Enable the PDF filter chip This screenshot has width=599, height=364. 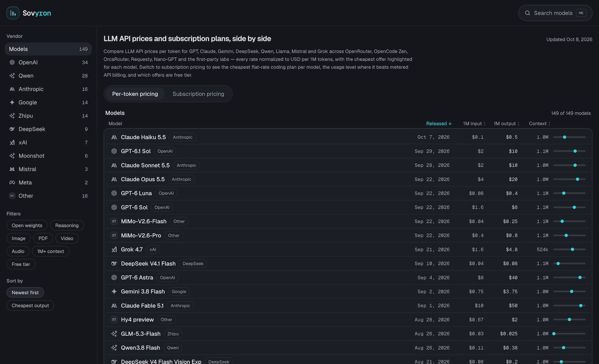(43, 238)
